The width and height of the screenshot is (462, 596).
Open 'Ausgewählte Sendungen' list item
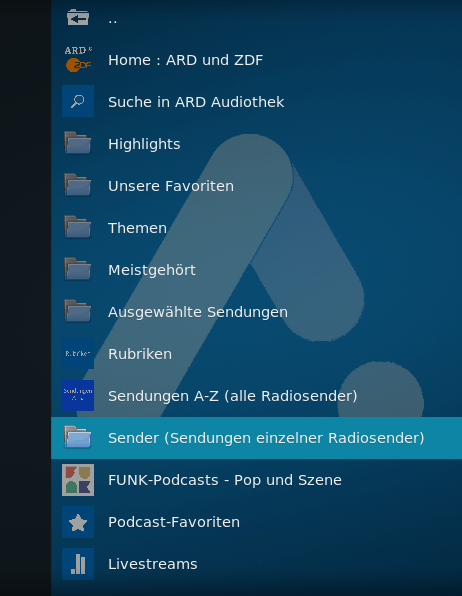pos(256,312)
